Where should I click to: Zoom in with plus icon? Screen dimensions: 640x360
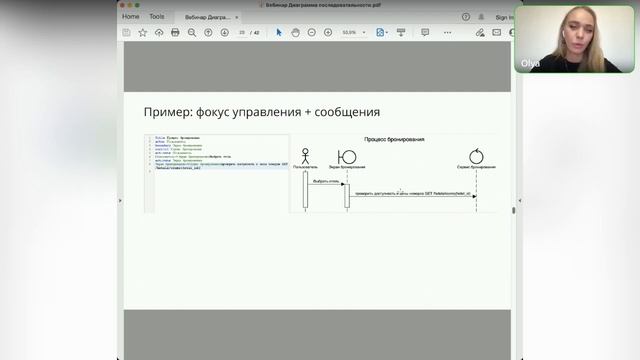[x=328, y=32]
